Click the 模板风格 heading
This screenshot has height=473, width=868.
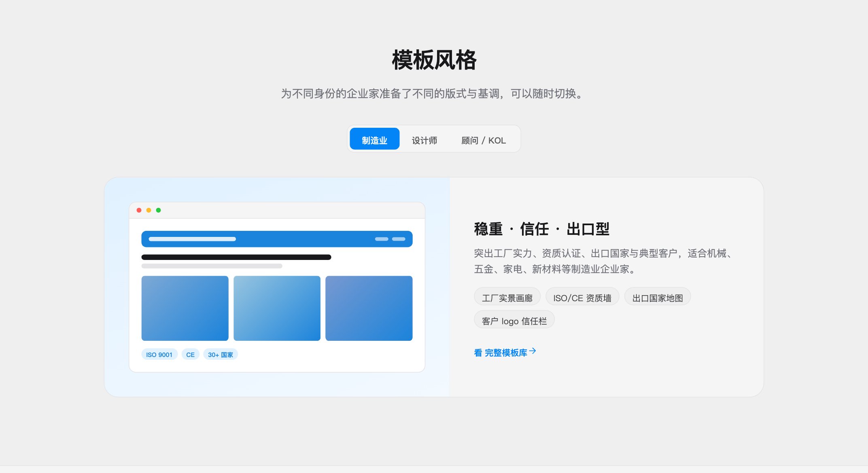(x=434, y=60)
